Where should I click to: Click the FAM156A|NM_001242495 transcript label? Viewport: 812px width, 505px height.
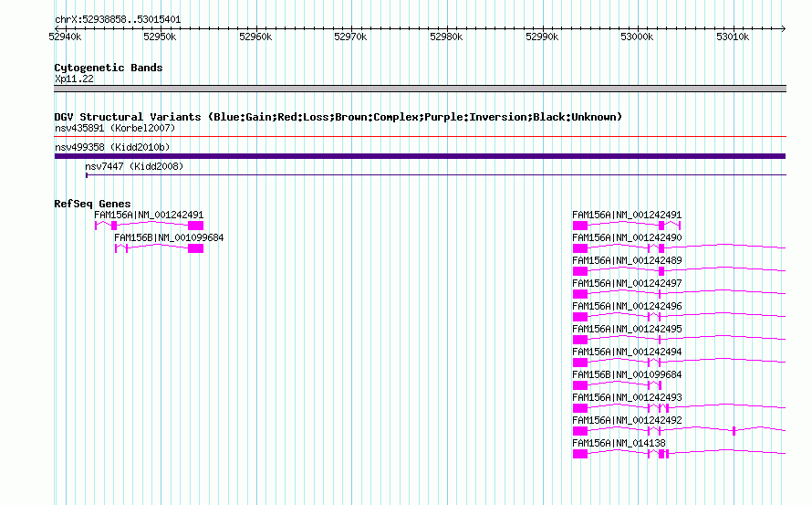pos(627,329)
